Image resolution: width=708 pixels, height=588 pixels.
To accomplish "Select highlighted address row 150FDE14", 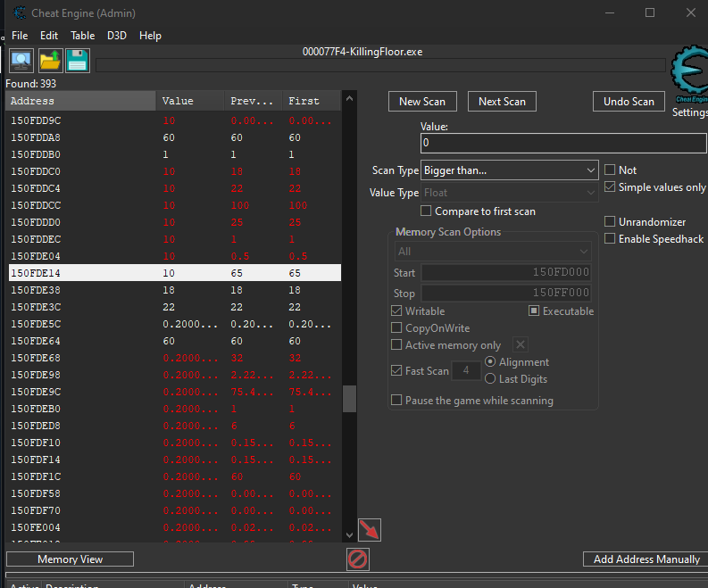I will 175,273.
